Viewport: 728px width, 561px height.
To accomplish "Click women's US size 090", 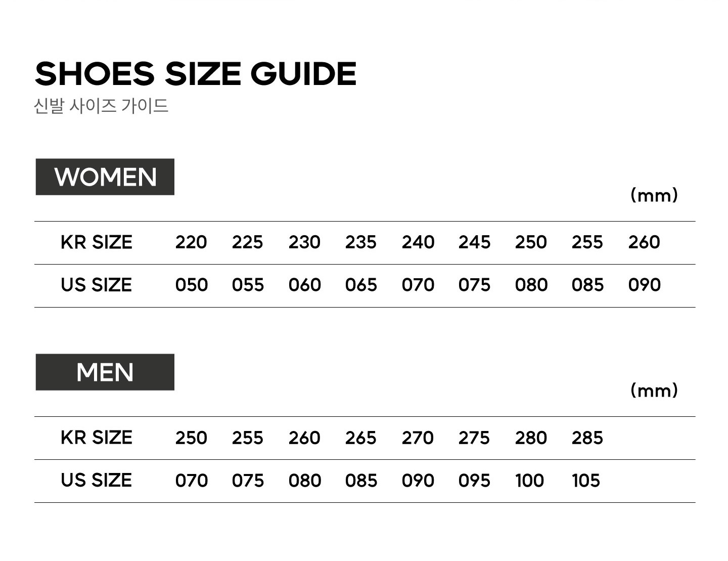I will (645, 285).
